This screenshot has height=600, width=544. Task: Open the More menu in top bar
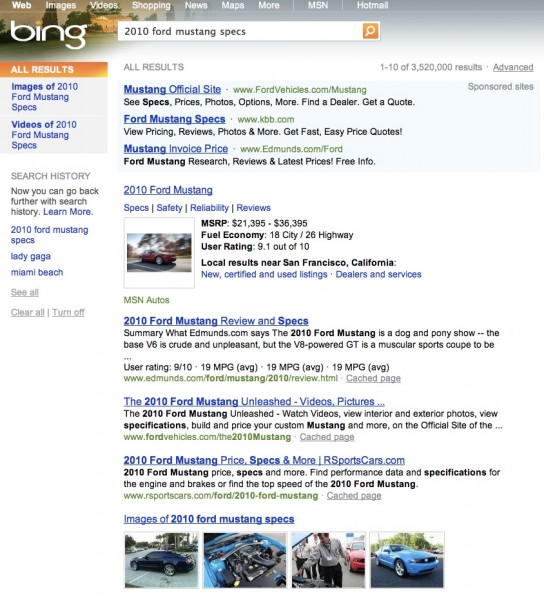click(x=269, y=5)
